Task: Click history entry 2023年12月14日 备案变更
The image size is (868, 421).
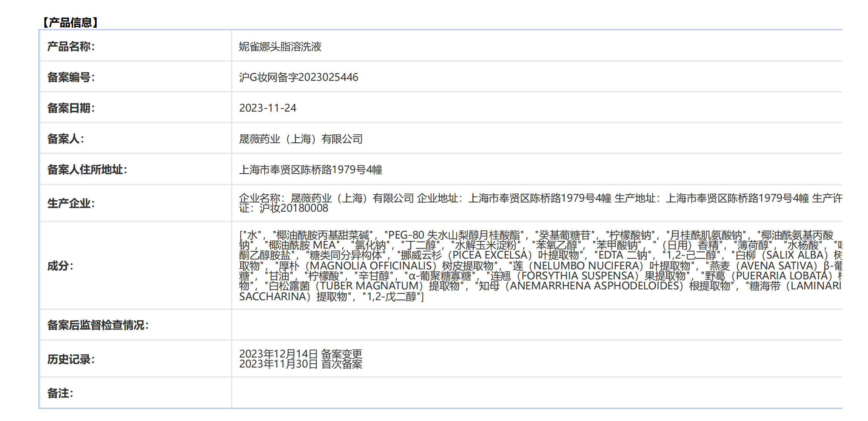Action: click(300, 354)
